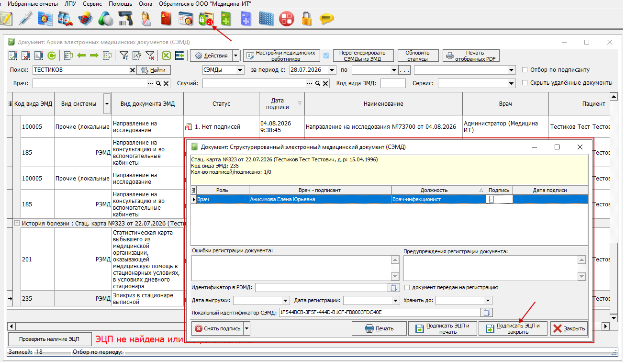Open the blue grid table icon
Viewport: 624px width, 363px height.
[x=266, y=19]
